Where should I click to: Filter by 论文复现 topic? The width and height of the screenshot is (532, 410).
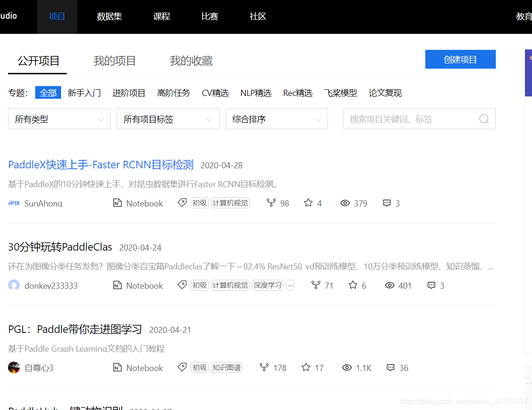pyautogui.click(x=385, y=93)
